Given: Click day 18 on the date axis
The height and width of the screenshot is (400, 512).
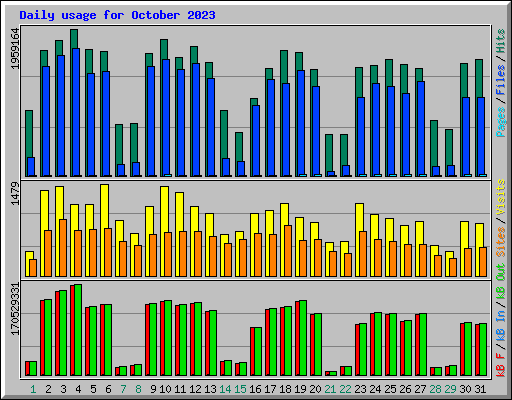Looking at the screenshot, I should coord(285,389).
